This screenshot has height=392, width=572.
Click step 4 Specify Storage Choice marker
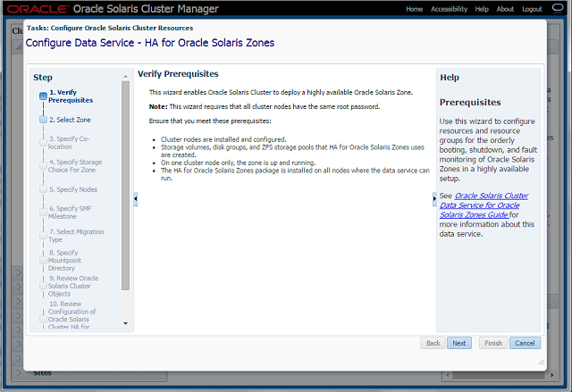point(43,166)
